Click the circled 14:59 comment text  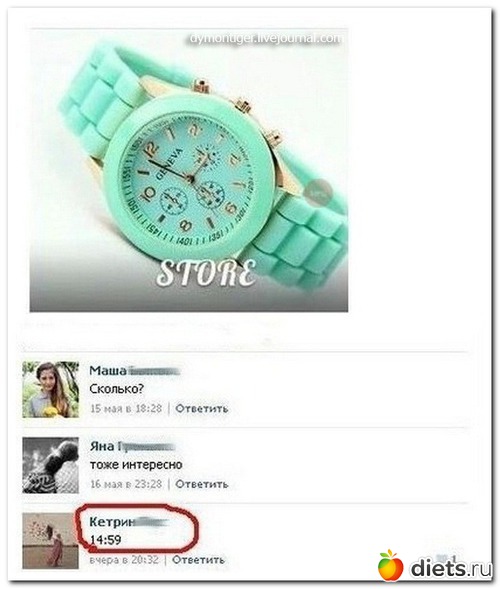(x=106, y=540)
